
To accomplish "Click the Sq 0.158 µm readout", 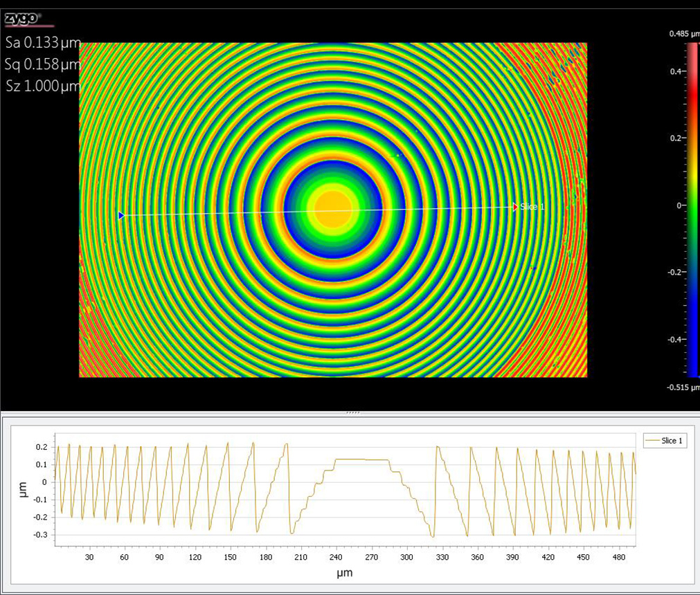I will [43, 64].
